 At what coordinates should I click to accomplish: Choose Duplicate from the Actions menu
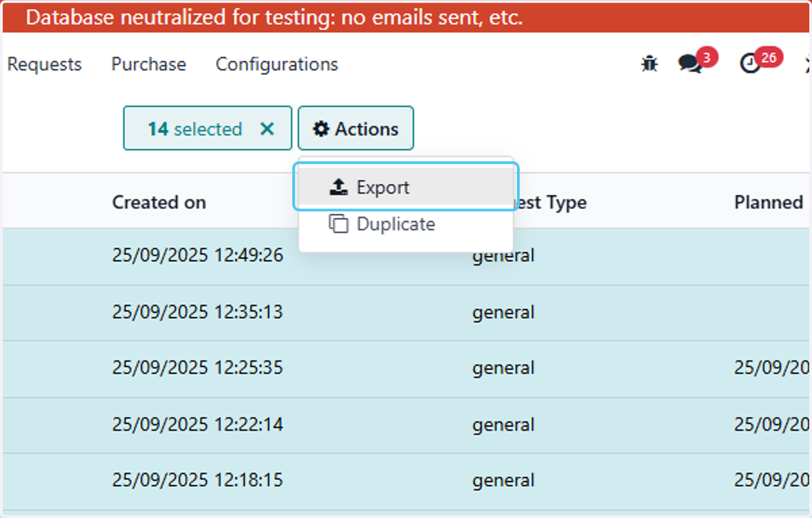[x=406, y=224]
